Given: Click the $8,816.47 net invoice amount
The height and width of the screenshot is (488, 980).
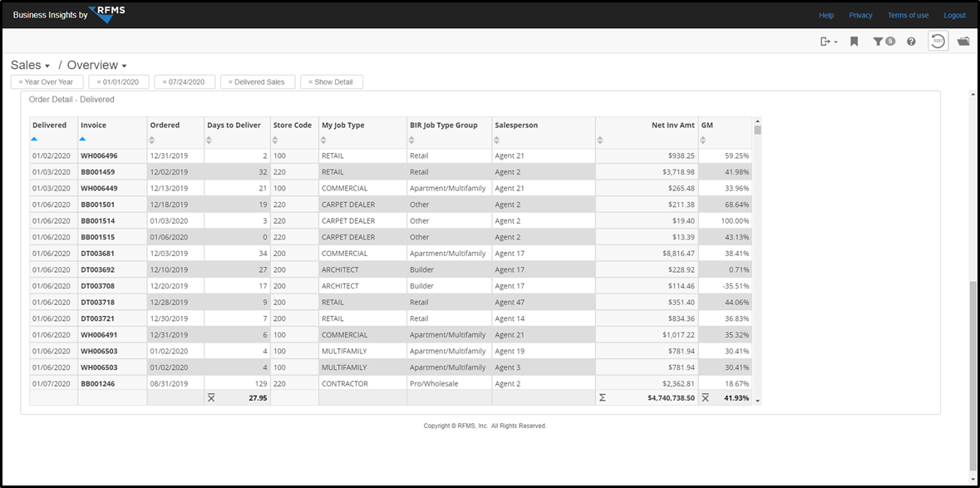Looking at the screenshot, I should pos(677,253).
